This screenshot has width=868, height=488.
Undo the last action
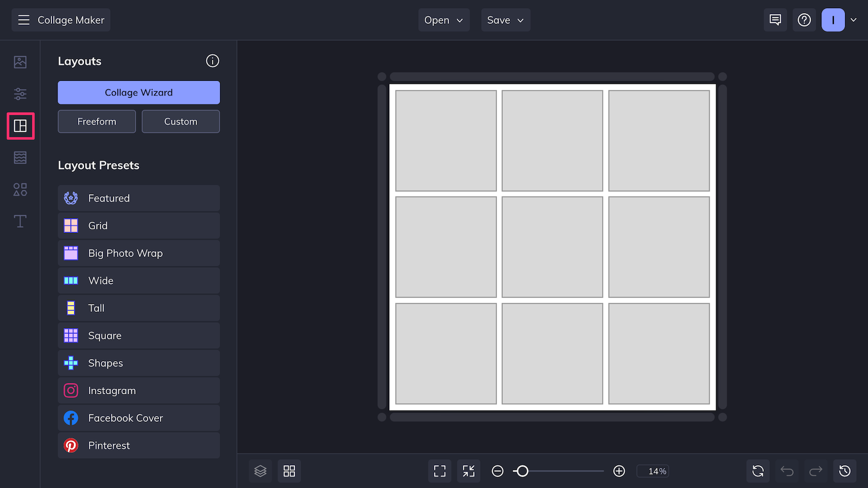point(787,471)
